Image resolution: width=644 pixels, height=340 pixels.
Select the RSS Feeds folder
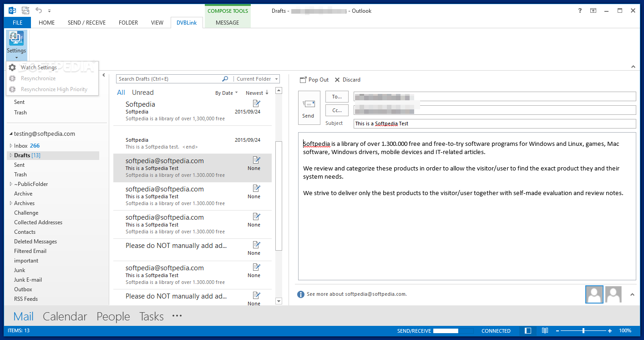coord(26,299)
